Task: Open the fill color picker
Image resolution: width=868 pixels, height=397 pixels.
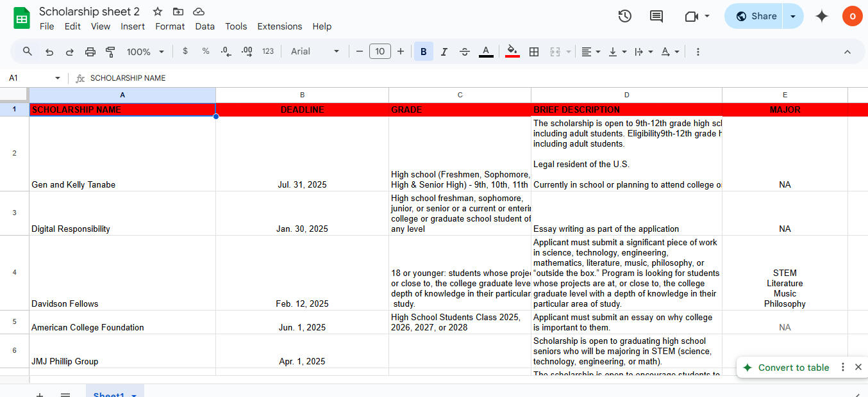Action: click(512, 52)
